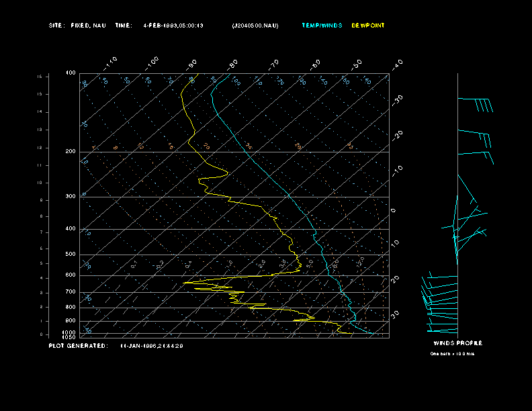
Task: Click the yellow DEWPOINT legend label
Action: click(368, 26)
